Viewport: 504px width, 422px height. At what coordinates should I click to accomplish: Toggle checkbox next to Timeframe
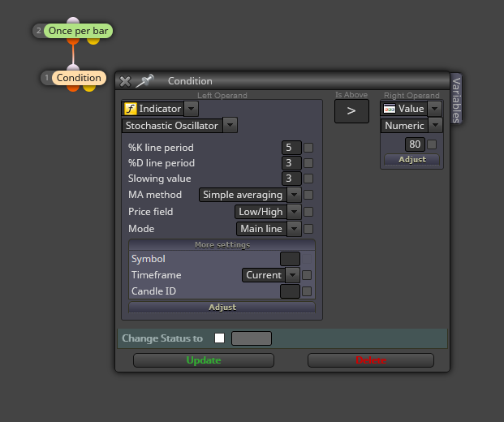click(307, 275)
